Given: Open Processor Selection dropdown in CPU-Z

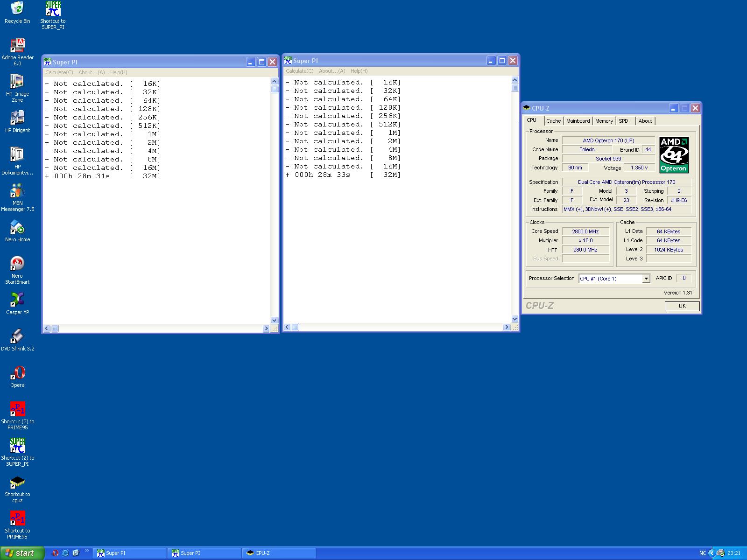Looking at the screenshot, I should coord(646,279).
